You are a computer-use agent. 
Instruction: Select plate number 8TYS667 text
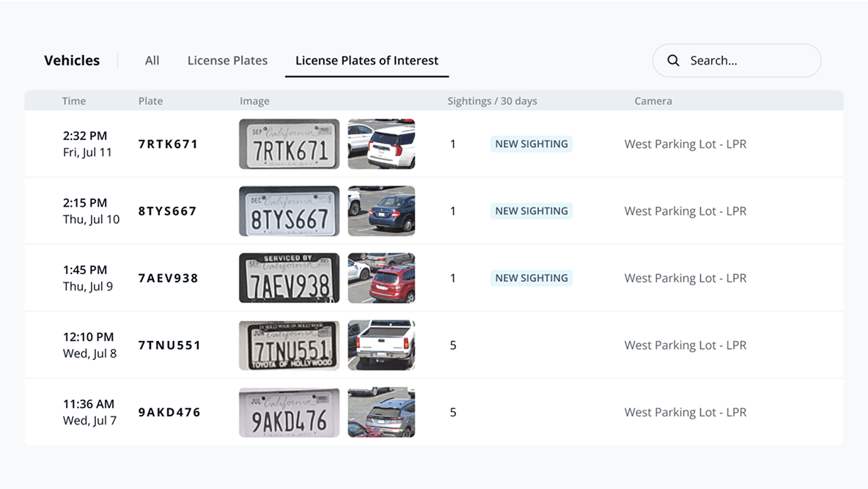[168, 211]
